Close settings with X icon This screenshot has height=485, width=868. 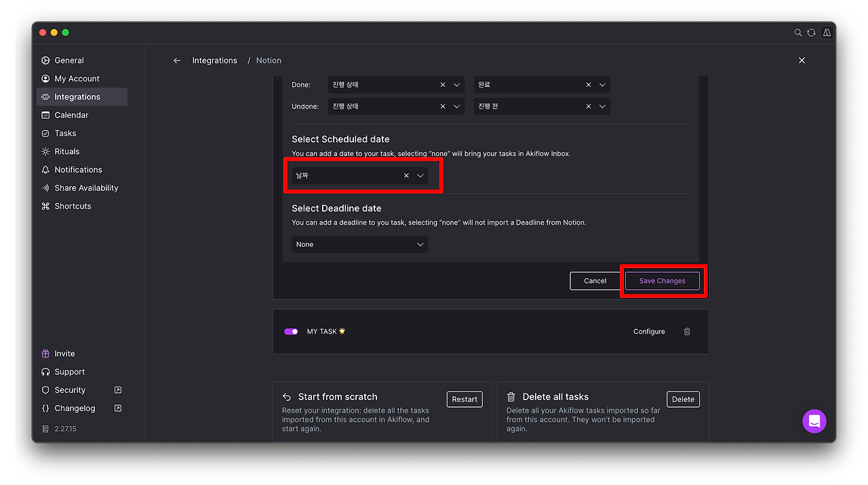(802, 60)
